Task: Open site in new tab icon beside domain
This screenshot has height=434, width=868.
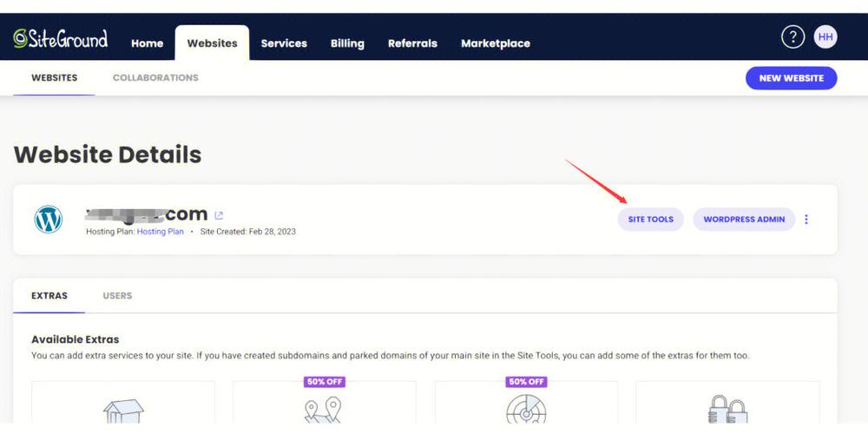Action: 219,215
